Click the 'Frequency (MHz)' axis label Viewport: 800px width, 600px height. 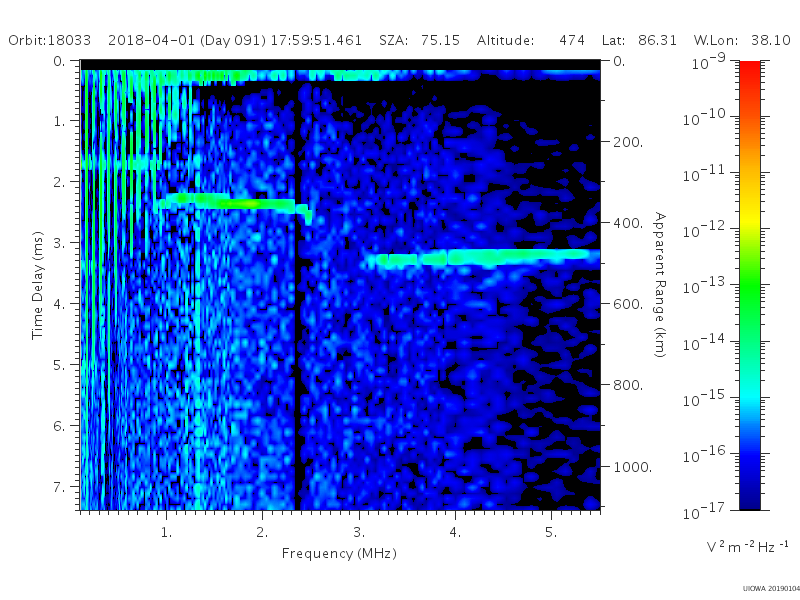click(x=339, y=553)
